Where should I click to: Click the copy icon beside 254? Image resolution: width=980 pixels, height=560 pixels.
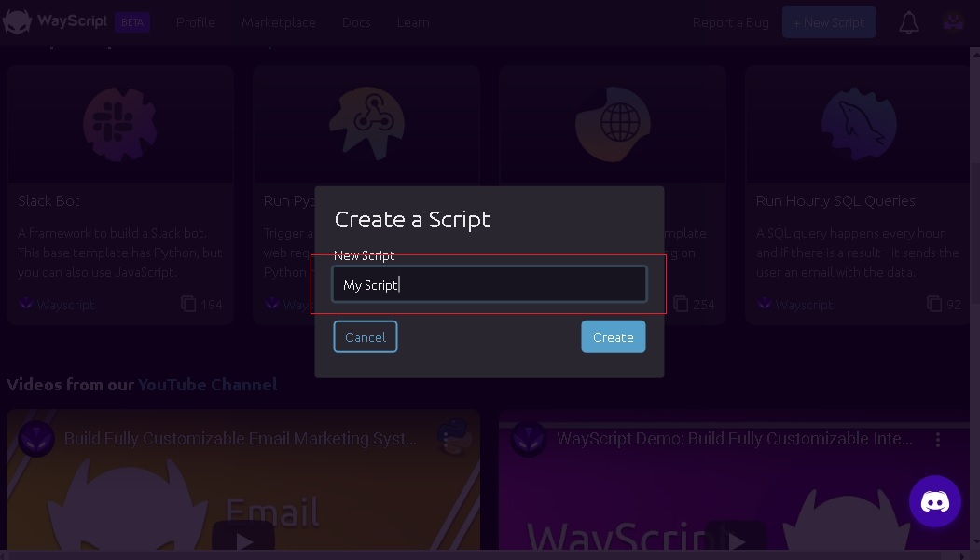(681, 304)
